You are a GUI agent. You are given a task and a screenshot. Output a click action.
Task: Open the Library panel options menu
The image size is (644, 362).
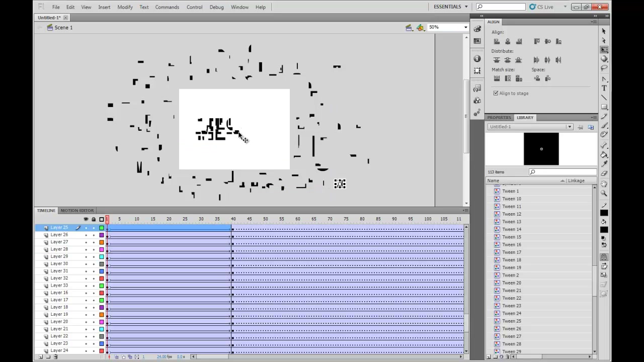594,118
